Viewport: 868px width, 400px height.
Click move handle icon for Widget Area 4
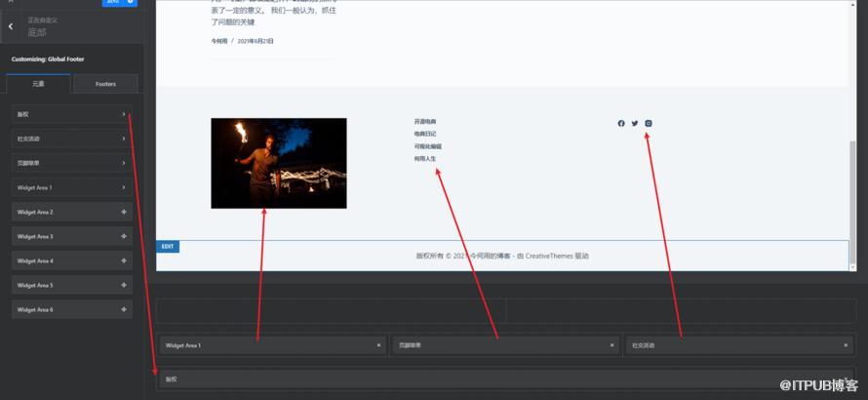point(124,260)
